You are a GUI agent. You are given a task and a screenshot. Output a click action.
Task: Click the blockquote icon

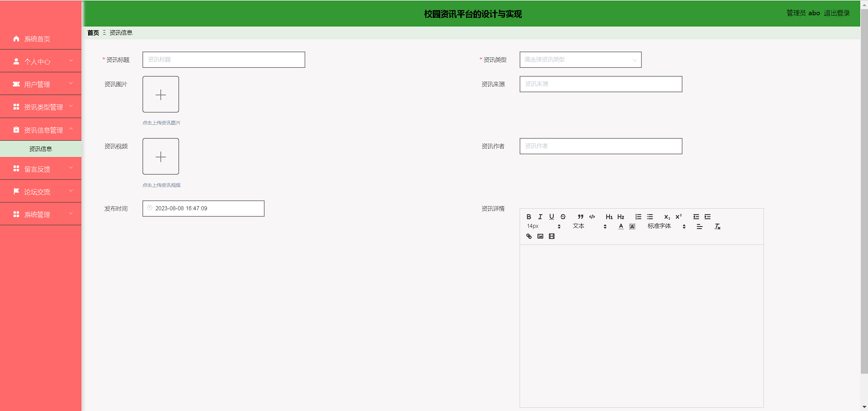coord(580,217)
